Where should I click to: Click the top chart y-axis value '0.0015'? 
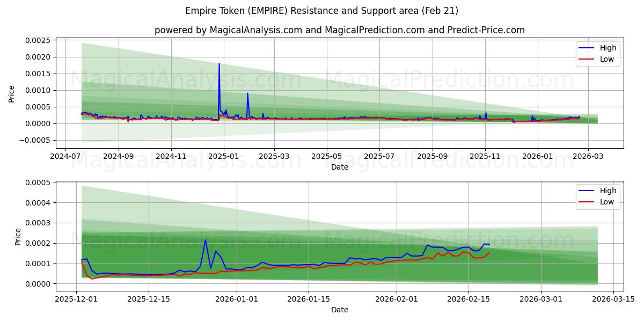point(38,74)
